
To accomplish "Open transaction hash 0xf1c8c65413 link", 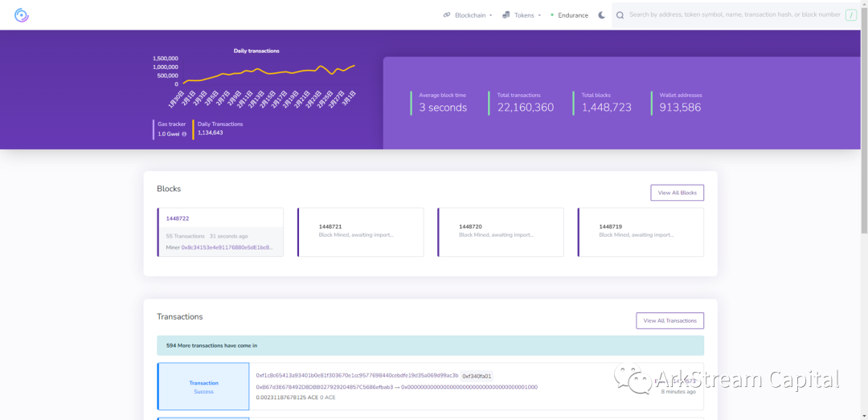I will click(x=357, y=375).
